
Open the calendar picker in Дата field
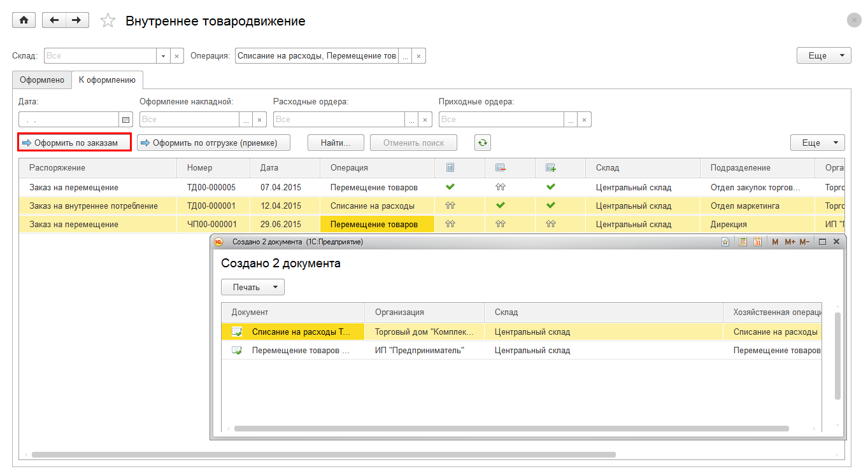[125, 120]
